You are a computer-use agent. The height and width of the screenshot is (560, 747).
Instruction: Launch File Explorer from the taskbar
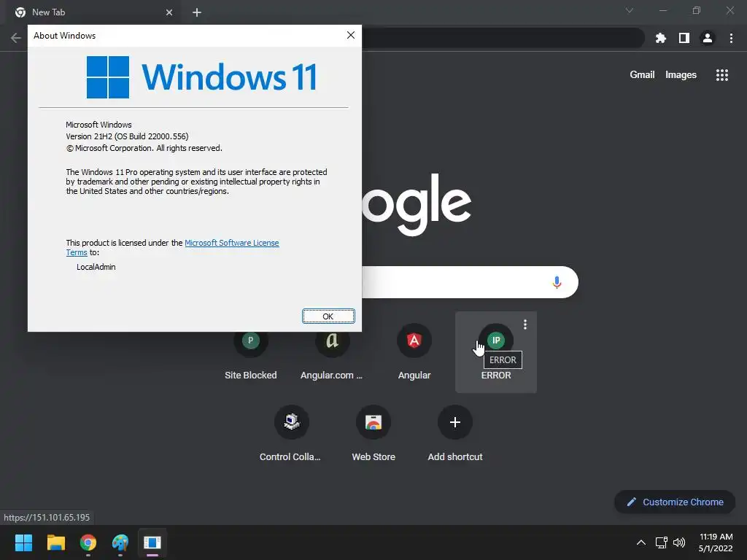pos(55,542)
